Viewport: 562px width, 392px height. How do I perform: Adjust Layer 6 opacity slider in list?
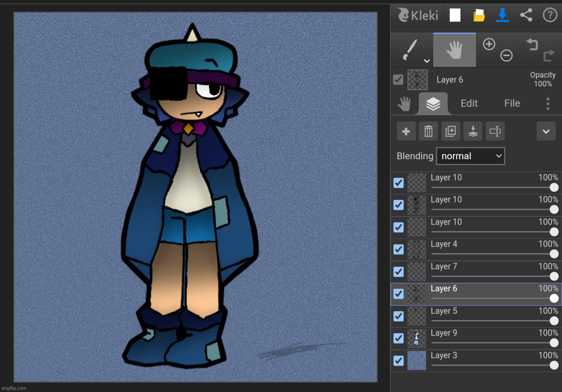[x=495, y=298]
